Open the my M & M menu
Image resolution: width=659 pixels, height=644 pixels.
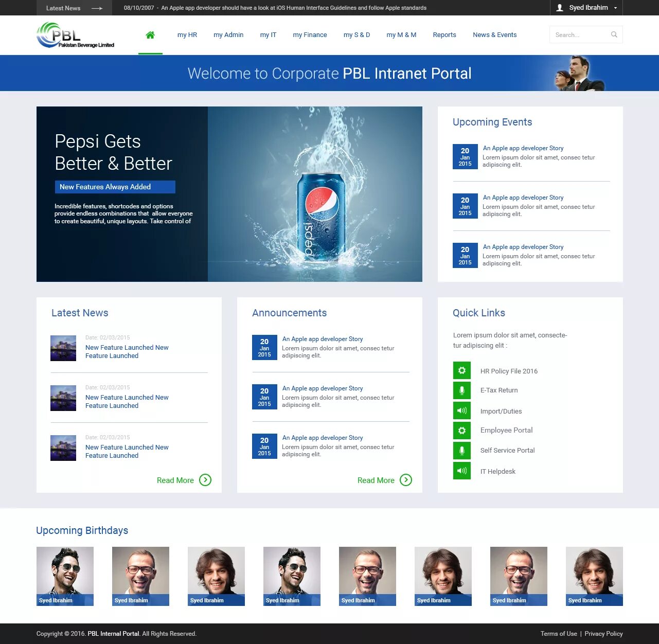(401, 35)
